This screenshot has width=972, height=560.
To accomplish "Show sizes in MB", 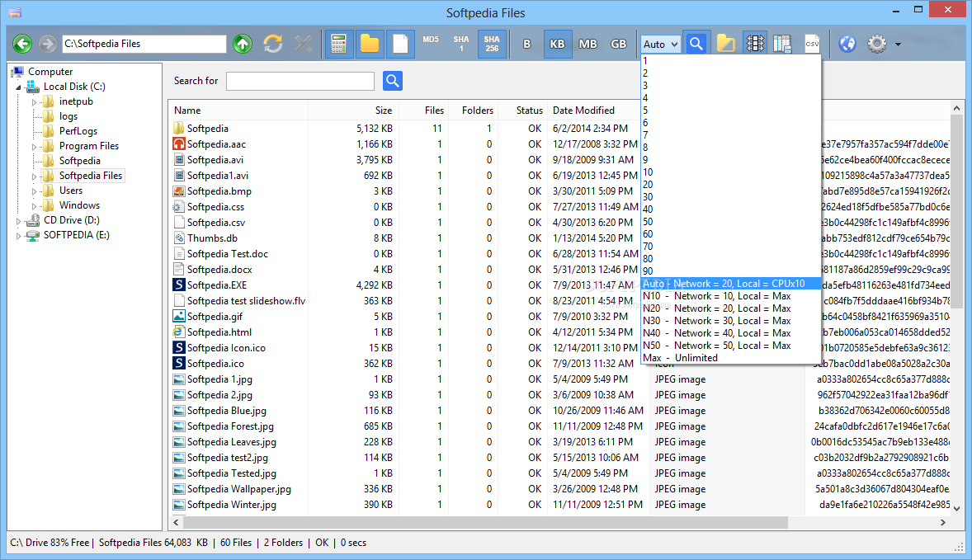I will tap(587, 44).
